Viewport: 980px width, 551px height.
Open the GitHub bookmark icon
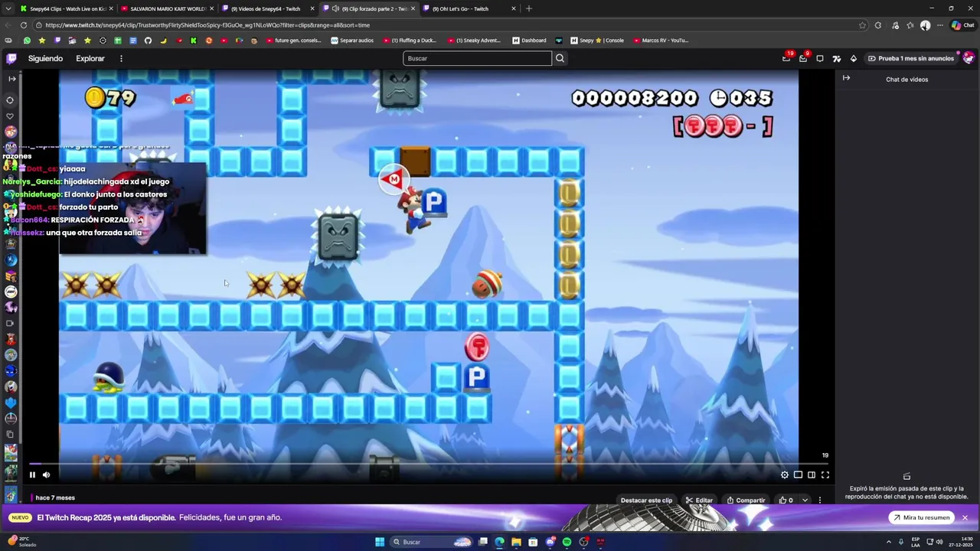click(149, 41)
